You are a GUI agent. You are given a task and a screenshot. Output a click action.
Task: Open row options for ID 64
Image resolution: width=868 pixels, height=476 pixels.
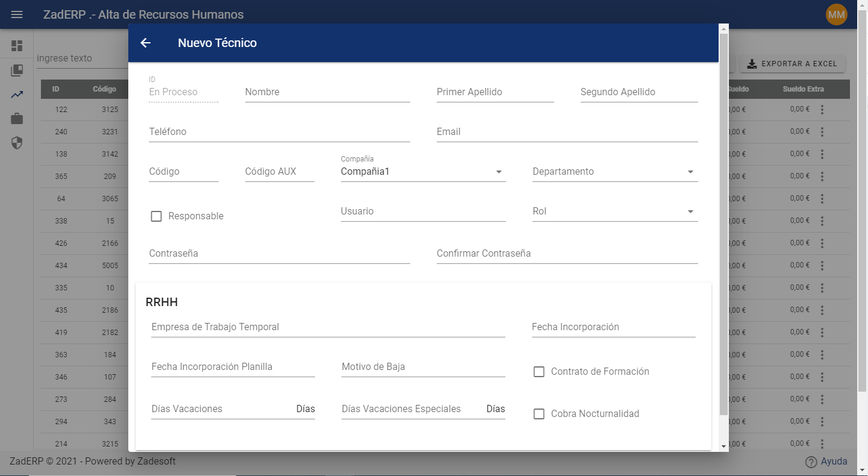click(x=822, y=199)
